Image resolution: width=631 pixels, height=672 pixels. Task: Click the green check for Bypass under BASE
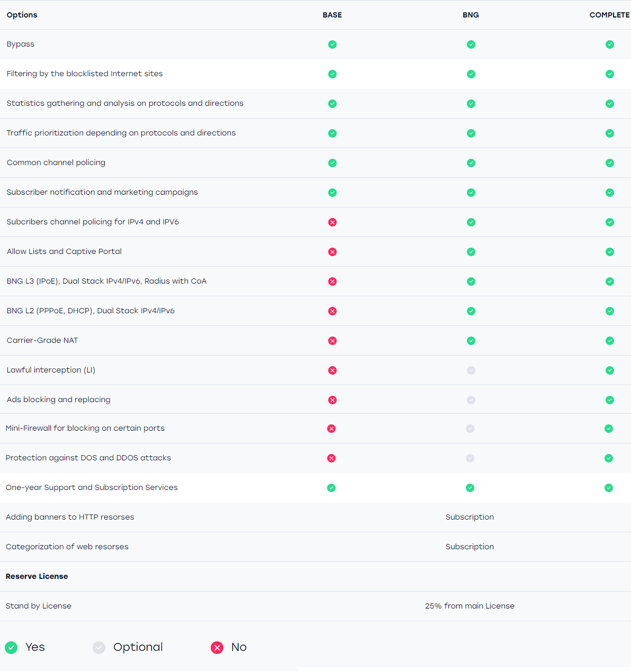(332, 44)
